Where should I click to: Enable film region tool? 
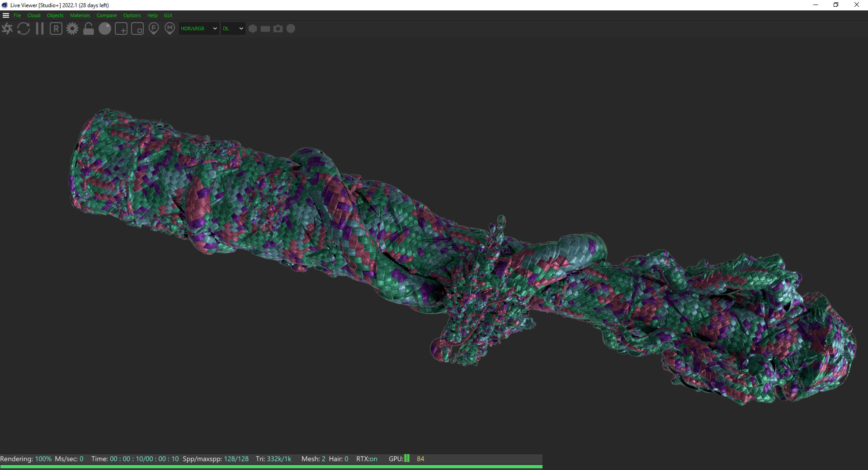[x=137, y=29]
